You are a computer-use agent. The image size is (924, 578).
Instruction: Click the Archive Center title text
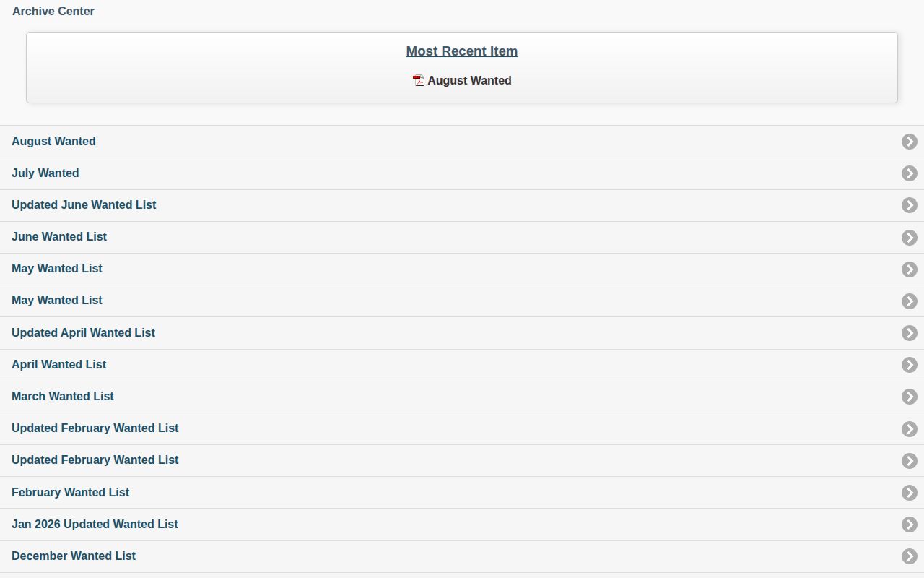[53, 11]
